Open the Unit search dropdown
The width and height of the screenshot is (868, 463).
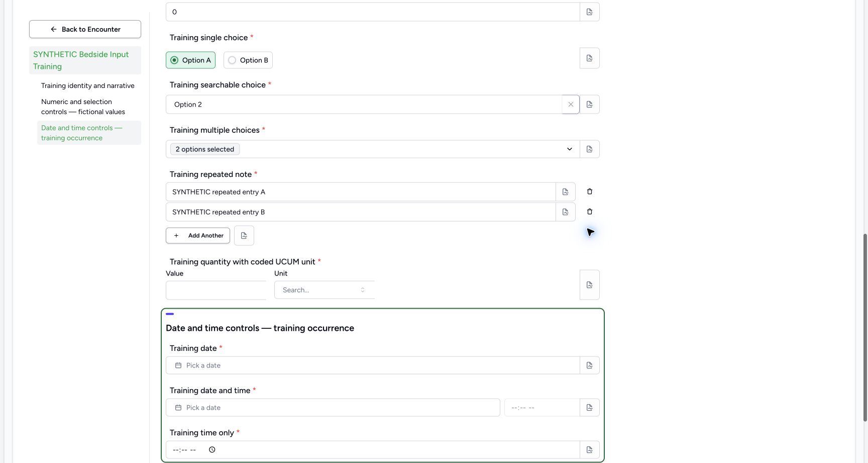point(324,290)
